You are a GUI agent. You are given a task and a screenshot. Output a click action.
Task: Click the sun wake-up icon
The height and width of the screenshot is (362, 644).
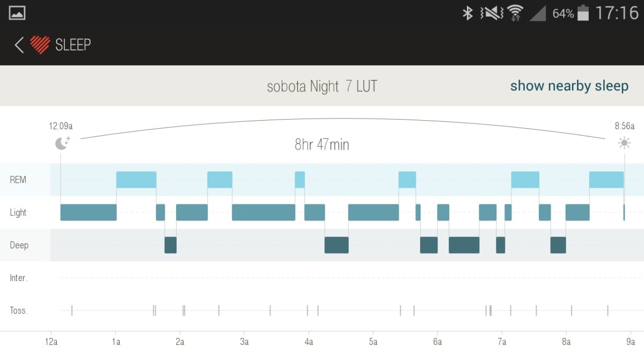(x=624, y=143)
